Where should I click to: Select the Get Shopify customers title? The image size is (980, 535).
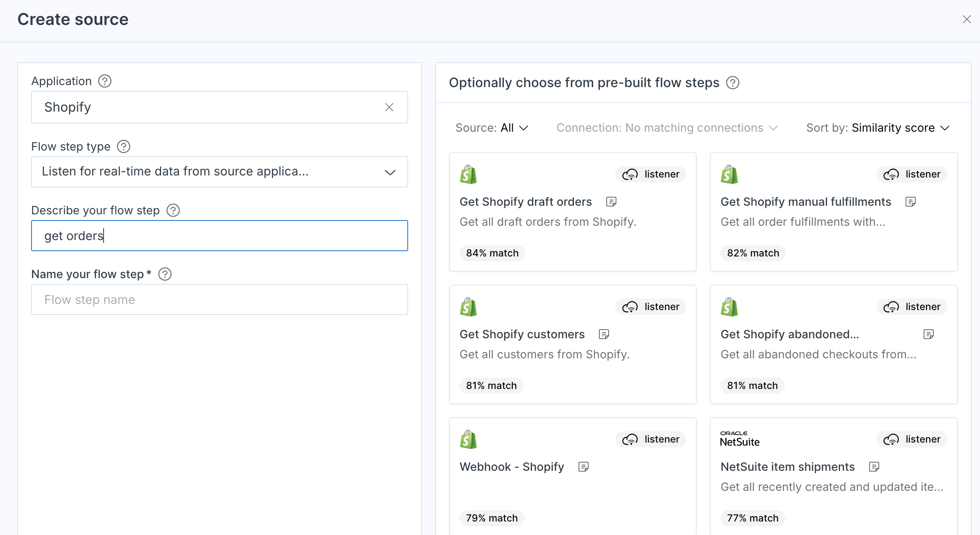point(522,334)
